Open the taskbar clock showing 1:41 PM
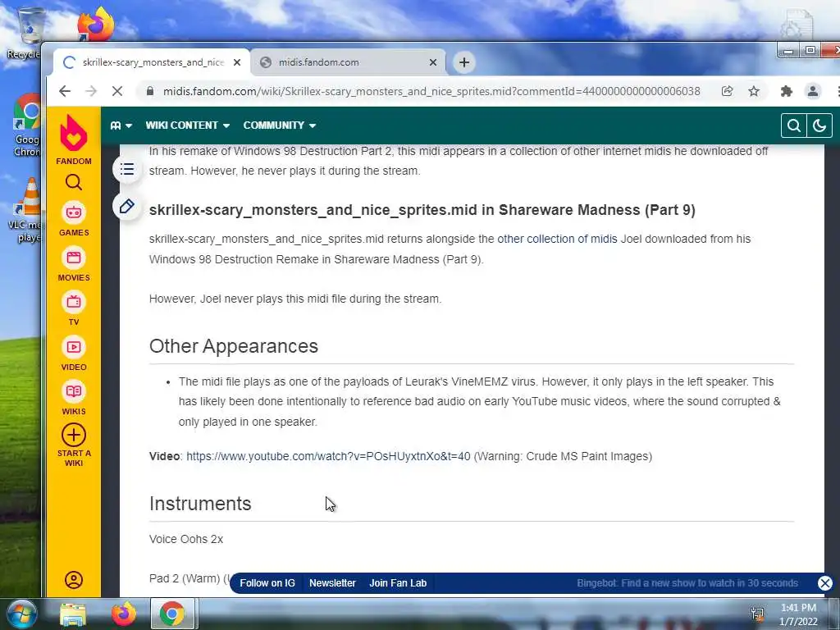 (798, 614)
